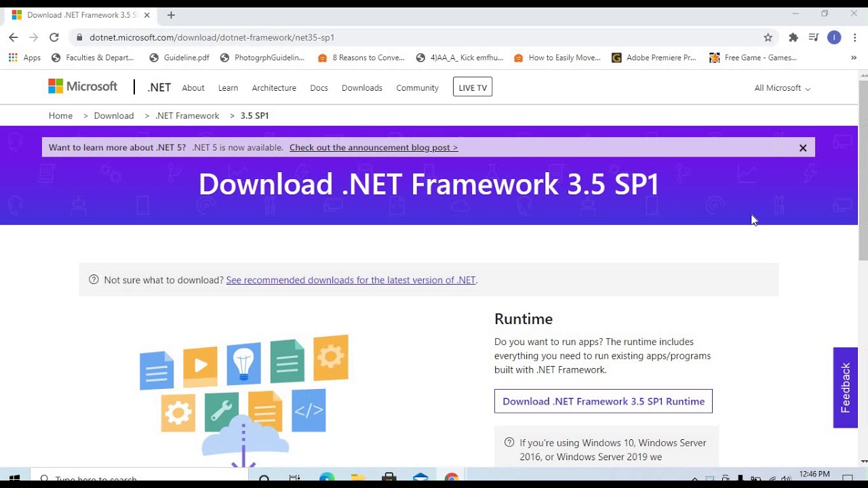Click the question mark icon beside Not sure

click(94, 279)
